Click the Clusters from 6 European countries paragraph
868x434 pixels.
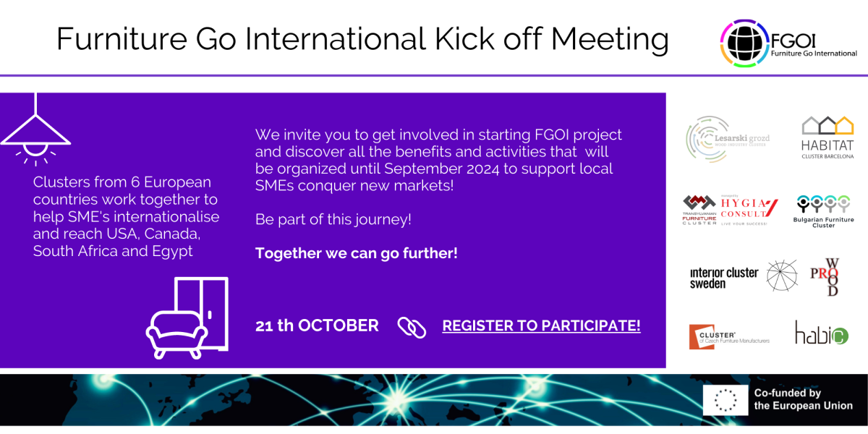(126, 216)
